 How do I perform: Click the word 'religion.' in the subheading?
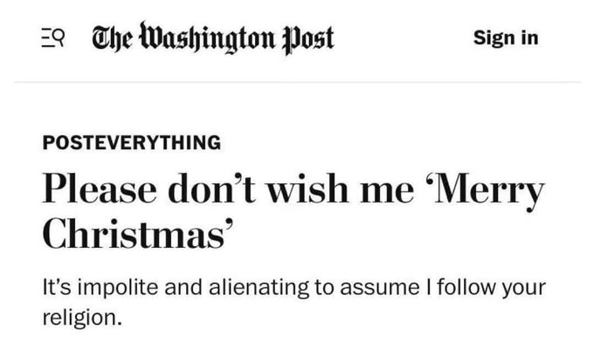(82, 318)
